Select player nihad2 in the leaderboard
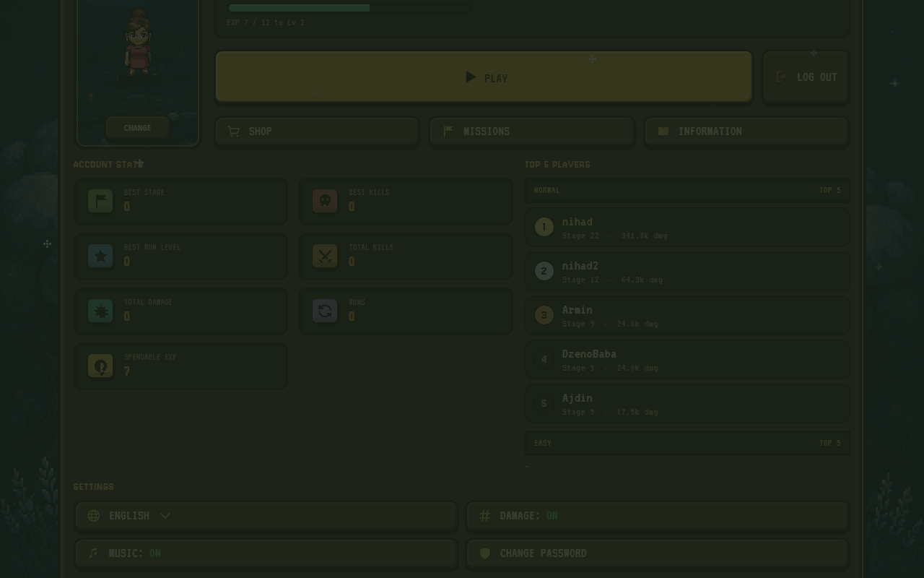The height and width of the screenshot is (578, 924). pos(687,271)
